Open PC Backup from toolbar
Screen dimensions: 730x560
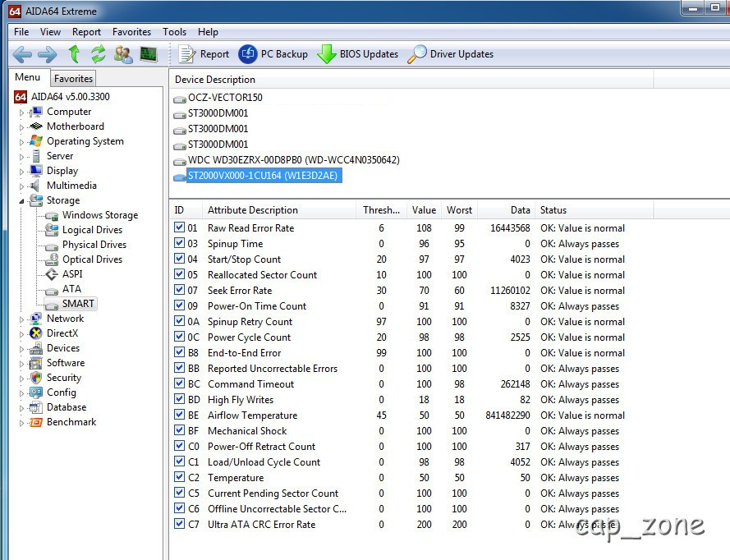coord(273,54)
